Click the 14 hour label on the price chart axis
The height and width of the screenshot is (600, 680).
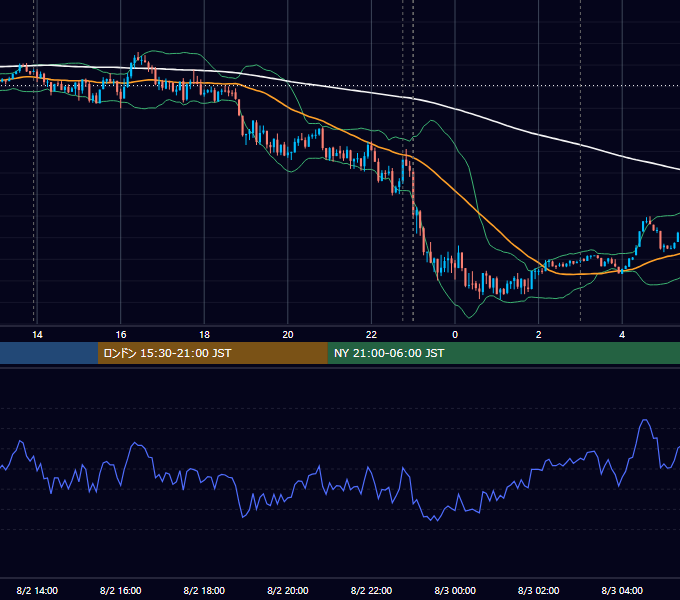click(x=37, y=335)
